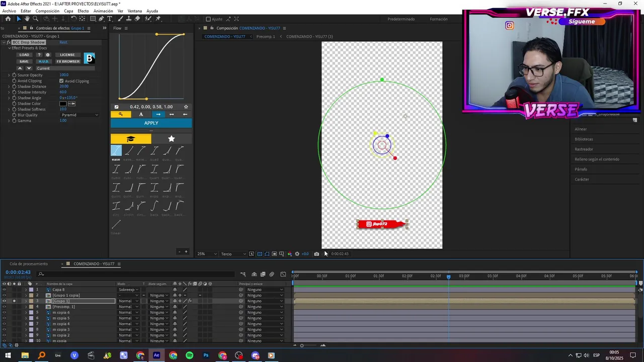Toggle Shadow Distance stopwatch
The image size is (644, 362).
pos(14,86)
